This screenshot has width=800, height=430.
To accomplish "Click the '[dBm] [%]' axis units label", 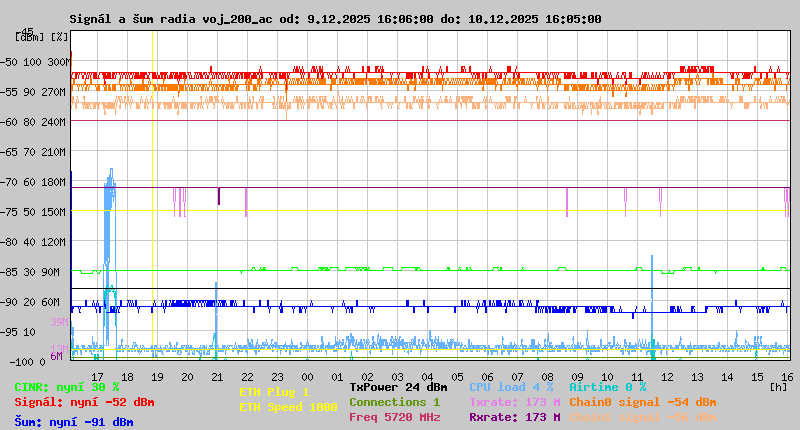I will point(42,37).
